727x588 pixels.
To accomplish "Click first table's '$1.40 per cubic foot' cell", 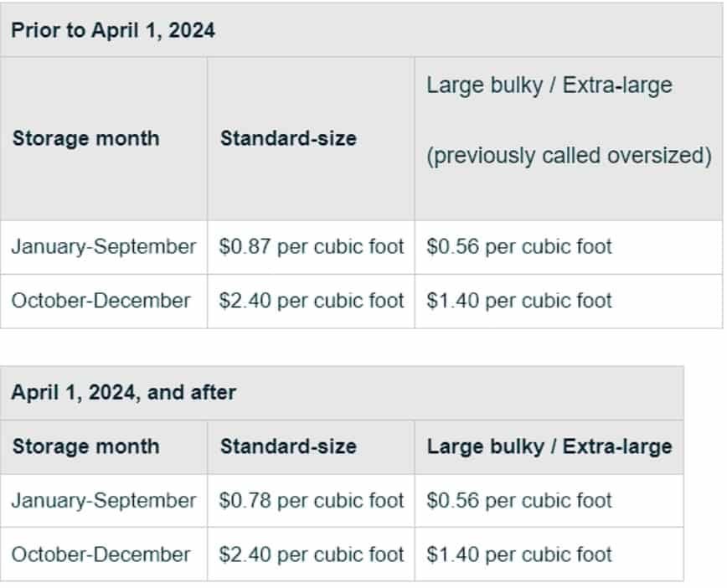I will (x=519, y=301).
